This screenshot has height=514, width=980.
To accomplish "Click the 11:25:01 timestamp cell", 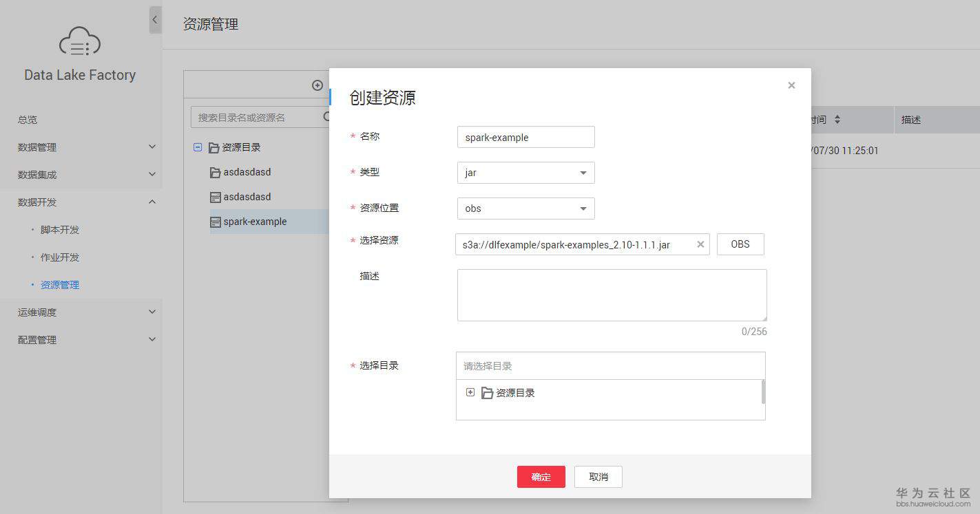I will [844, 151].
